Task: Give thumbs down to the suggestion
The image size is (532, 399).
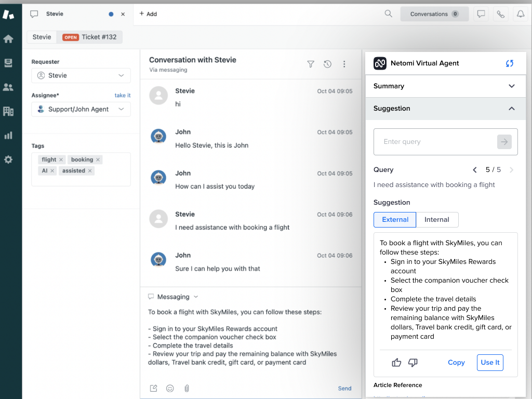Action: [413, 362]
